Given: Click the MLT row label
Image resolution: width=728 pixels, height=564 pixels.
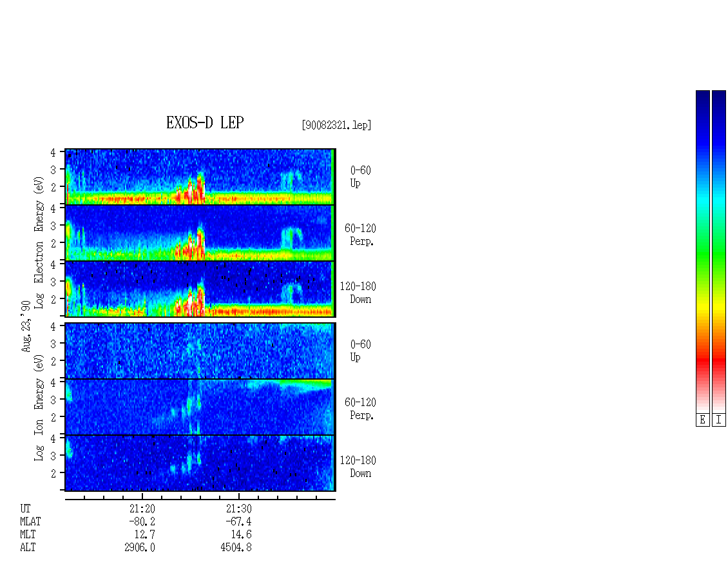Looking at the screenshot, I should 28,535.
